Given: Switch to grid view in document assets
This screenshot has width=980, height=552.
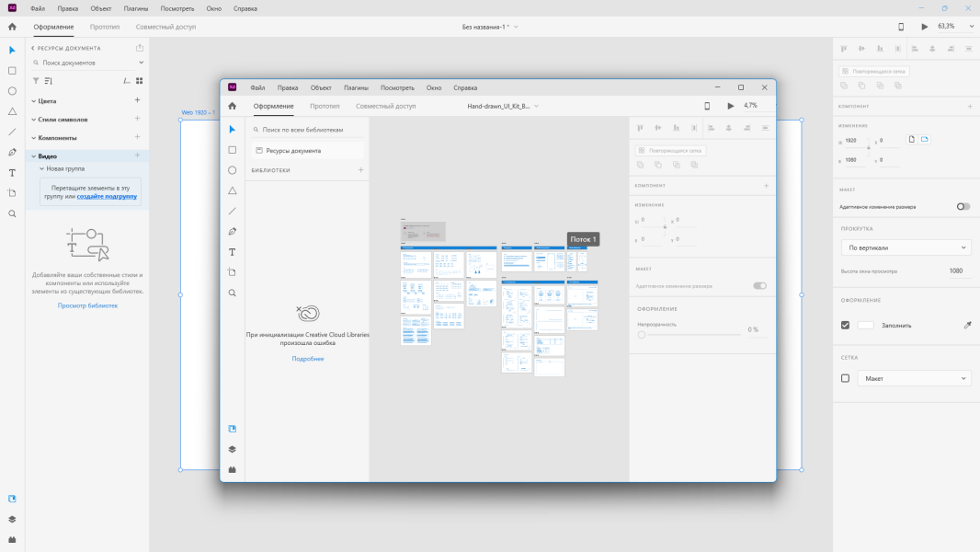Looking at the screenshot, I should tap(140, 81).
